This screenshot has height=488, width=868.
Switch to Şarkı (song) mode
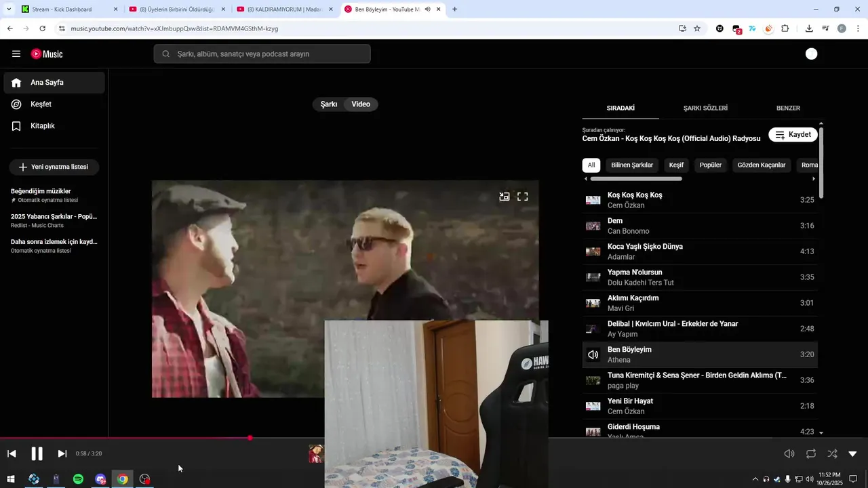click(x=329, y=104)
